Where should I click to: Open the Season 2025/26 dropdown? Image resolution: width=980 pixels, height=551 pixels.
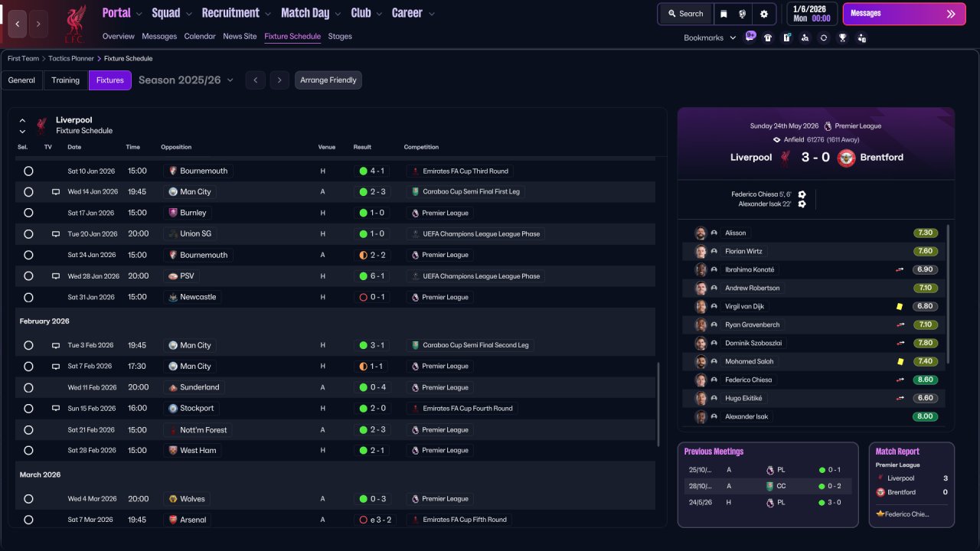(x=186, y=80)
